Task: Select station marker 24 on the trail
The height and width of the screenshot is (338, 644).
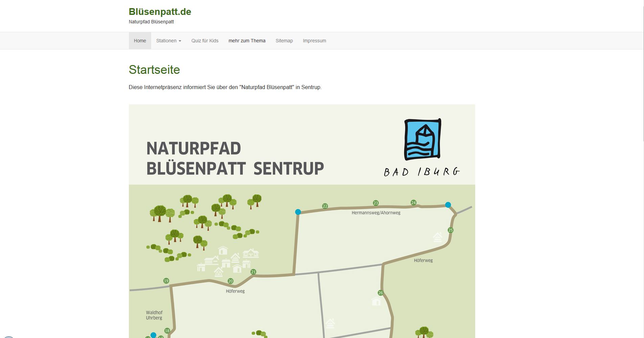Action: pos(413,203)
